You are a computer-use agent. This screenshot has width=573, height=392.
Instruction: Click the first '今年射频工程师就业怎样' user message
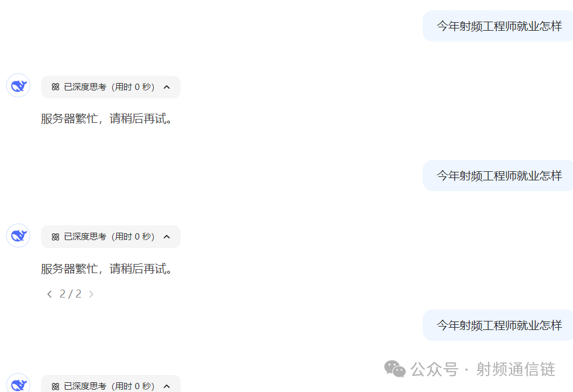[x=499, y=26]
